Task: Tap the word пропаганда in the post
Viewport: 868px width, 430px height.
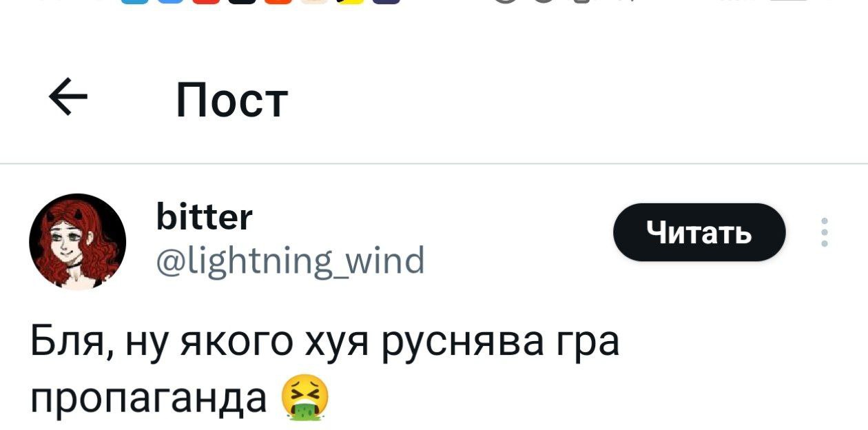Action: point(149,399)
